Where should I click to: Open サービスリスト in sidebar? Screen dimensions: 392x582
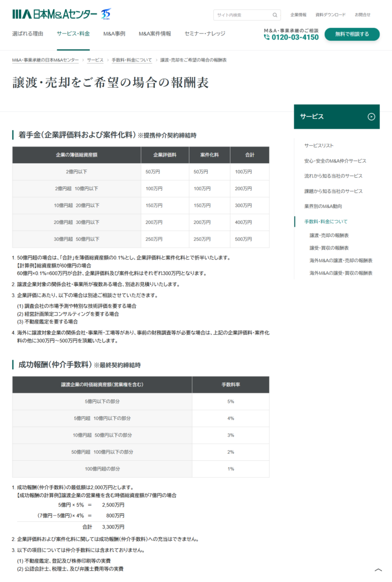pos(319,145)
